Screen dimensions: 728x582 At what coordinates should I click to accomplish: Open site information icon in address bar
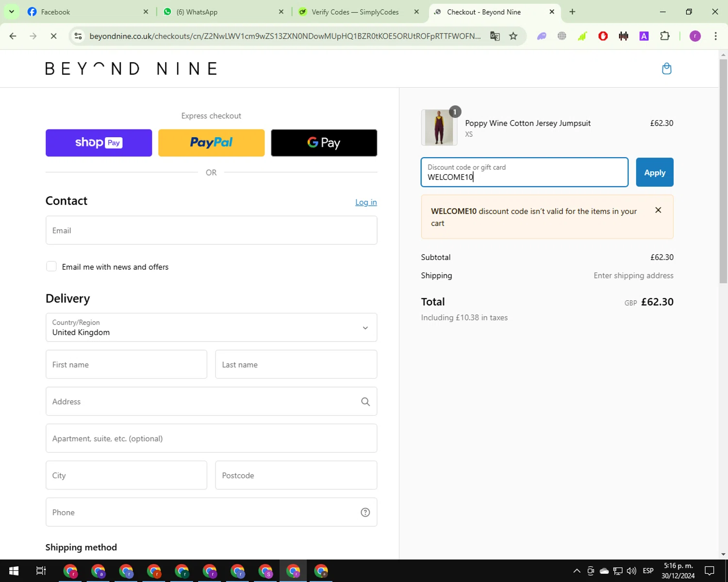[78, 36]
